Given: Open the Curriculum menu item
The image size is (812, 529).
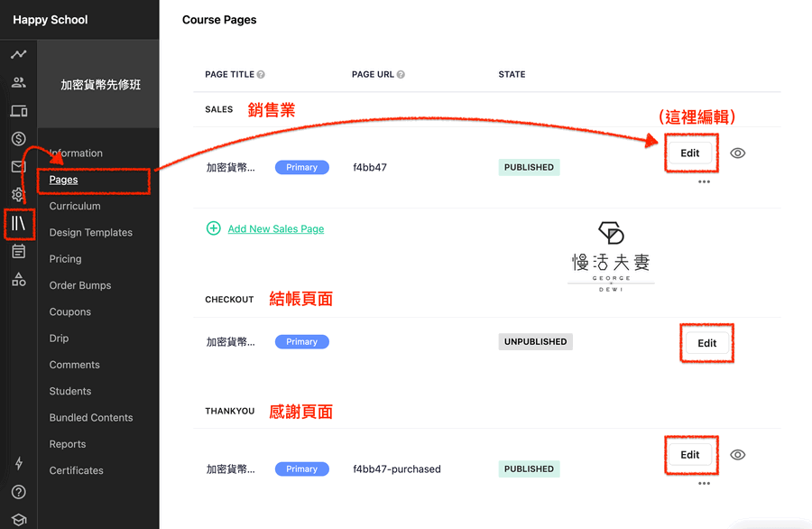Looking at the screenshot, I should [75, 206].
